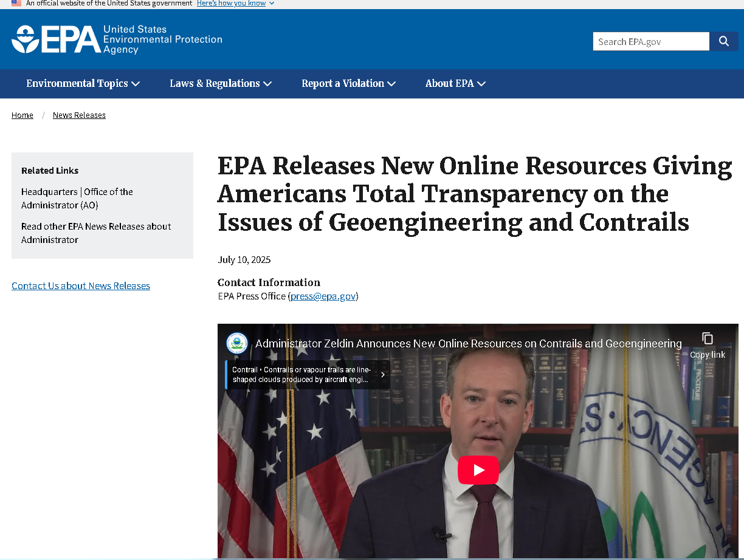Open the About EPA menu
The width and height of the screenshot is (744, 560).
click(455, 84)
